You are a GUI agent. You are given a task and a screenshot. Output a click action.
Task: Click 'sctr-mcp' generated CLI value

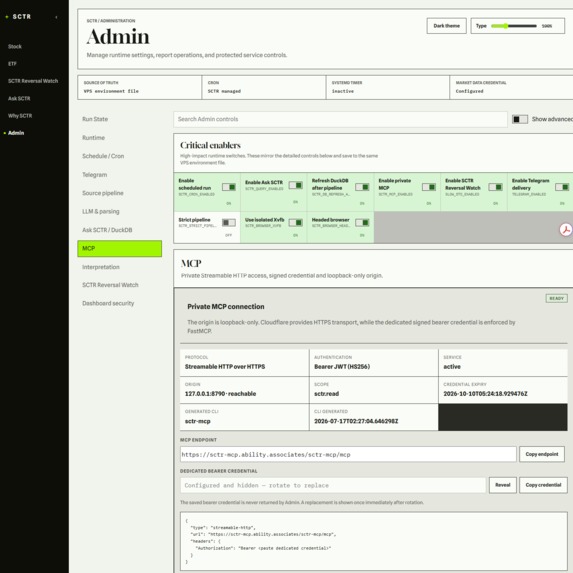197,421
